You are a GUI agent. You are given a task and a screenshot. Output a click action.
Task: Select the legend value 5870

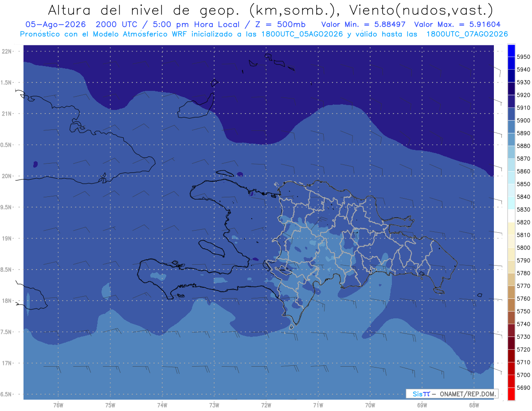click(523, 158)
